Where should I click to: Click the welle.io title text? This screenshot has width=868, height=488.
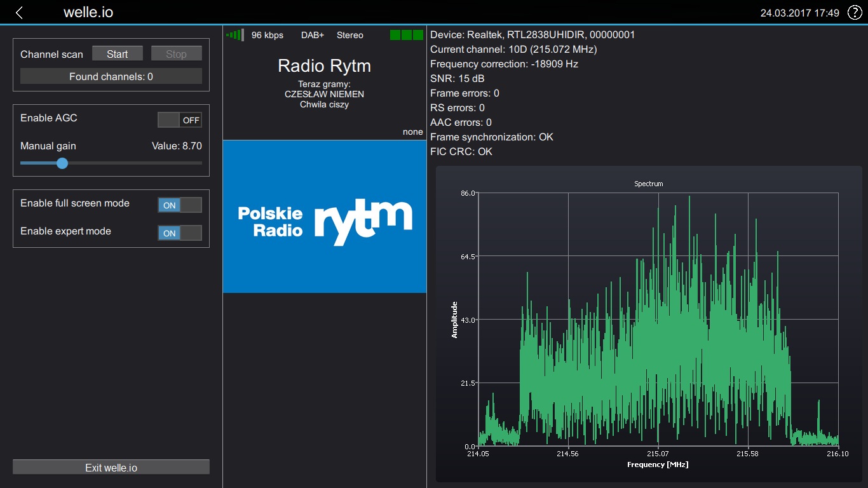point(88,13)
